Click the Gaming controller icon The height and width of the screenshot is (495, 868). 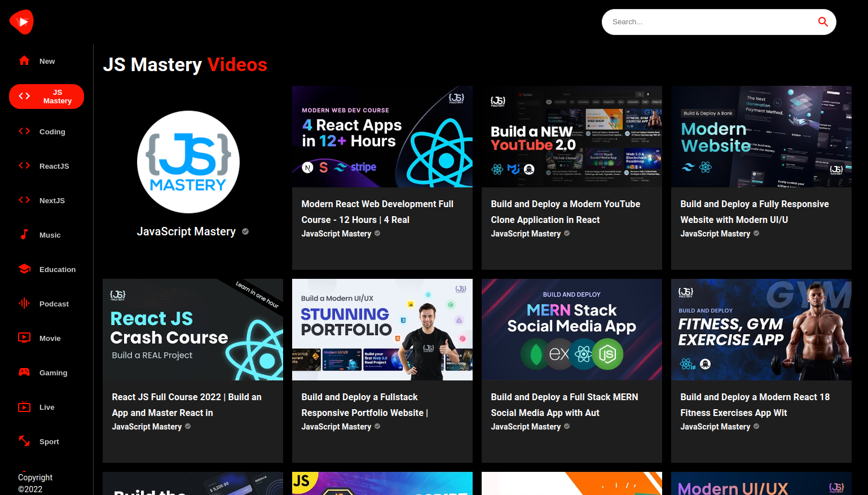pyautogui.click(x=24, y=372)
